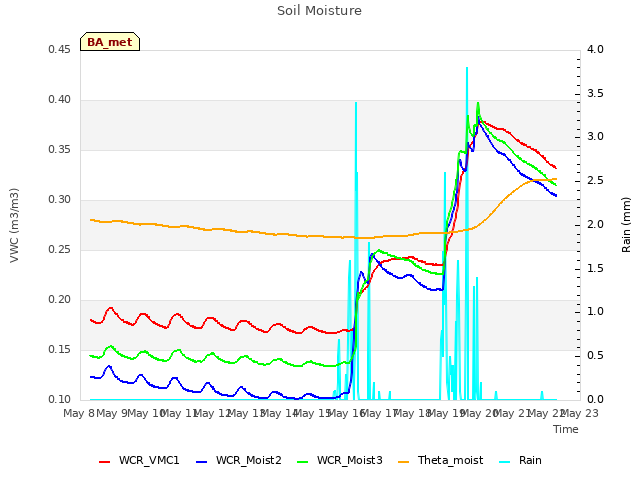Click the Time axis title
This screenshot has height=480, width=640.
pos(566,429)
